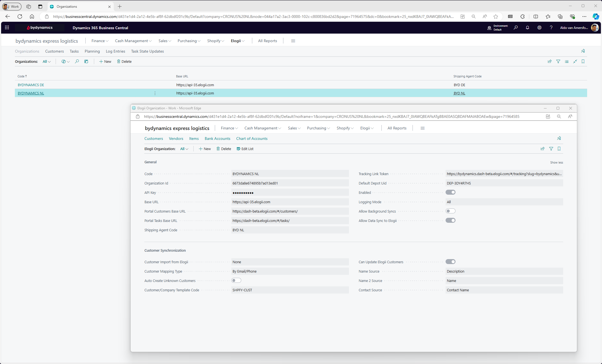Switch to the Log Entries tab
602x364 pixels.
pos(115,51)
